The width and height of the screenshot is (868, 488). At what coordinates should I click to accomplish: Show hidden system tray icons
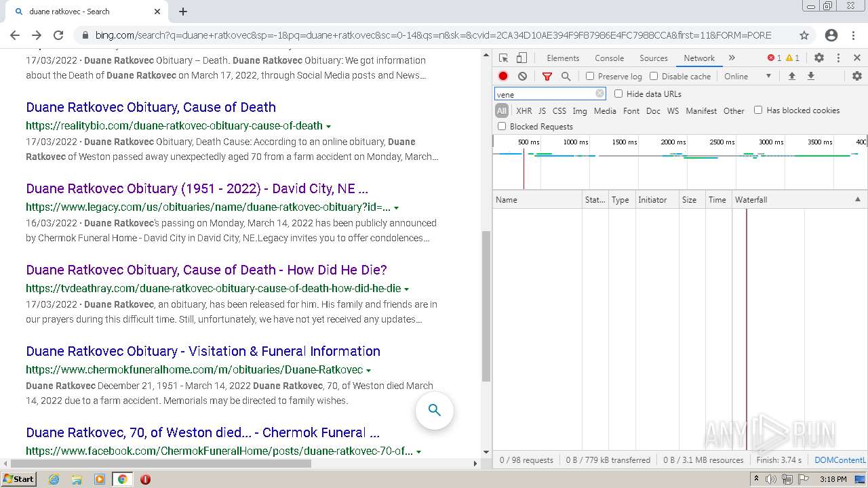coord(756,479)
